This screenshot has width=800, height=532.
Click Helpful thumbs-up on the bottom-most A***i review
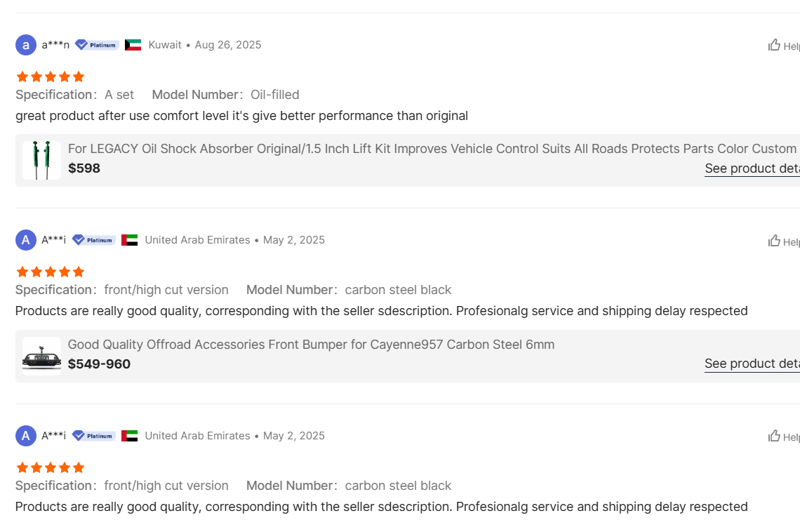point(775,436)
